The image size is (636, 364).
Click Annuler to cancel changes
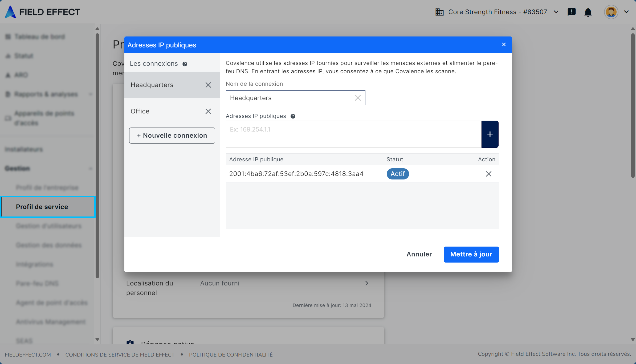point(419,254)
